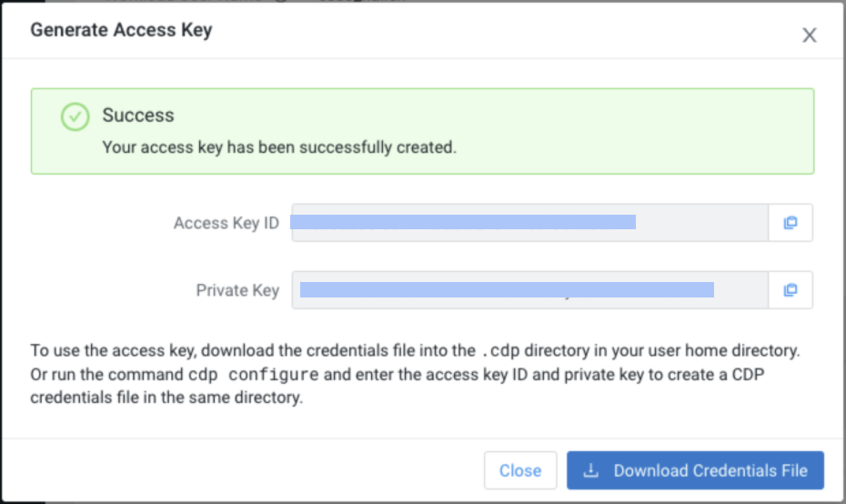Click the green Success checkmark icon
846x504 pixels.
pyautogui.click(x=75, y=116)
